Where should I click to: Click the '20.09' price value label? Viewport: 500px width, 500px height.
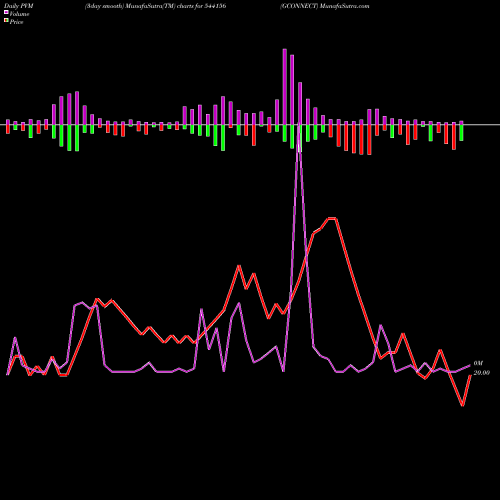[482, 373]
